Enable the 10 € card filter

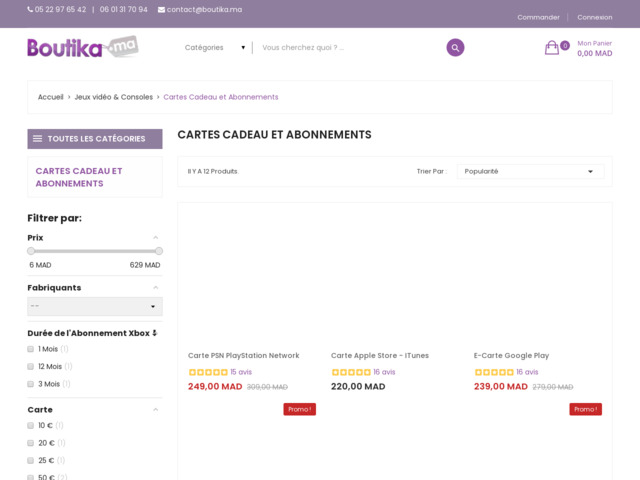coord(31,426)
